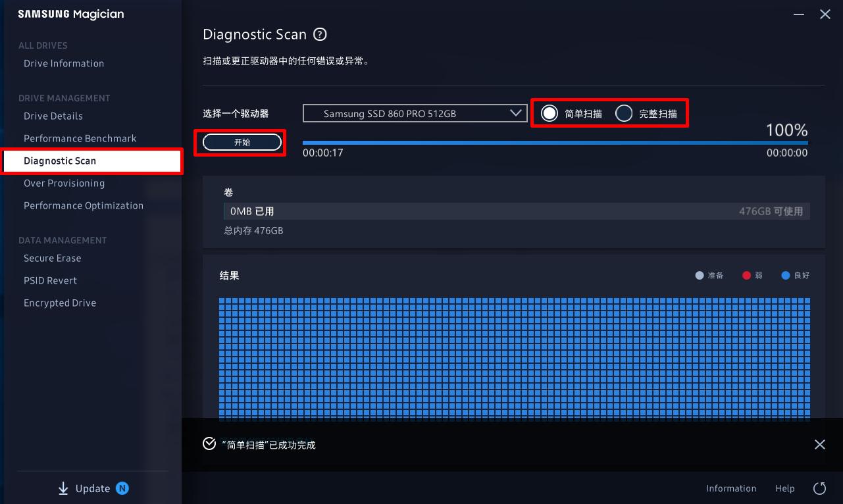Click the 100% progress value
Screen dimensions: 843x504
(786, 130)
